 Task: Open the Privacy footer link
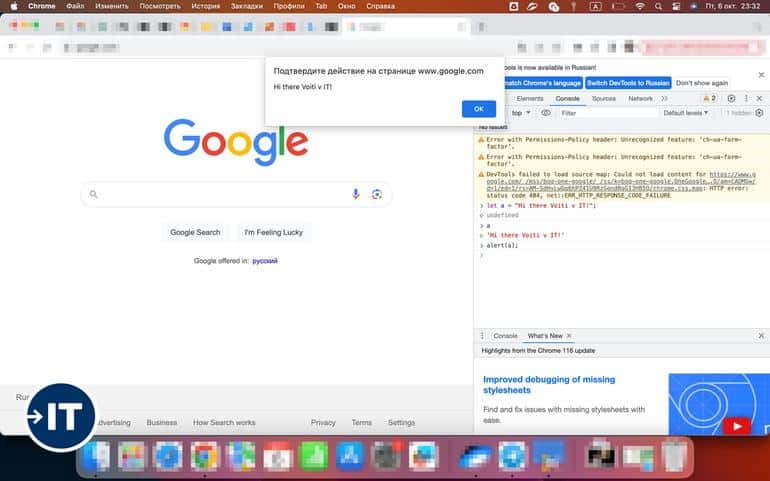click(x=323, y=423)
